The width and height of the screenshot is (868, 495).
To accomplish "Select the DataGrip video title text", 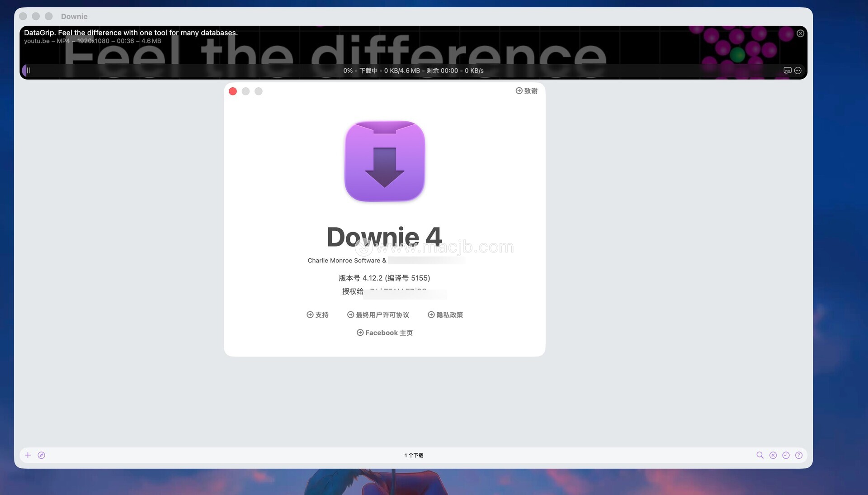I will [x=131, y=33].
